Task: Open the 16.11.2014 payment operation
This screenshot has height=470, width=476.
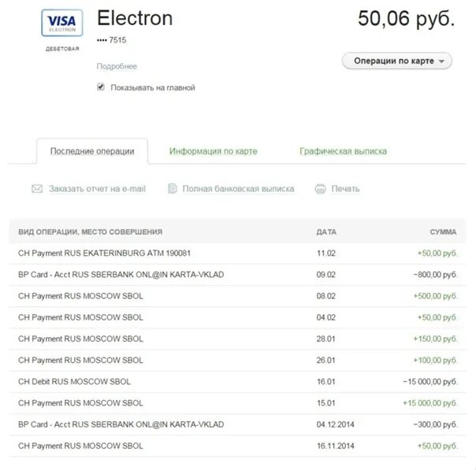Action: pos(80,446)
